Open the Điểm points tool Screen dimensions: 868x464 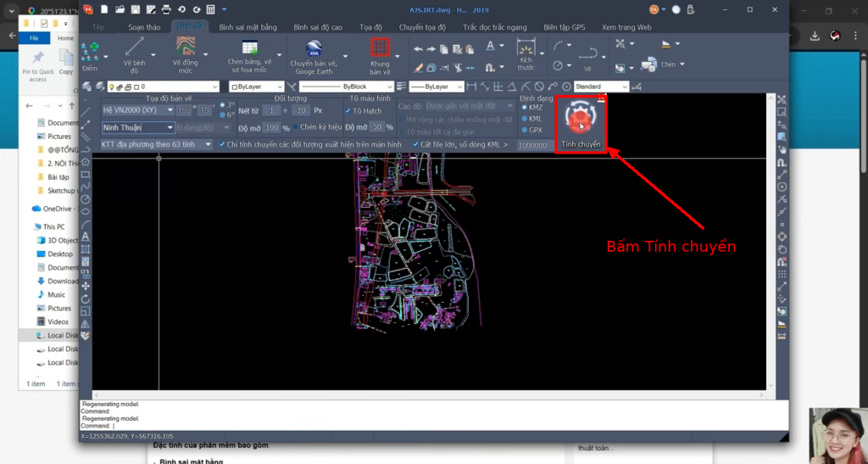click(x=90, y=57)
